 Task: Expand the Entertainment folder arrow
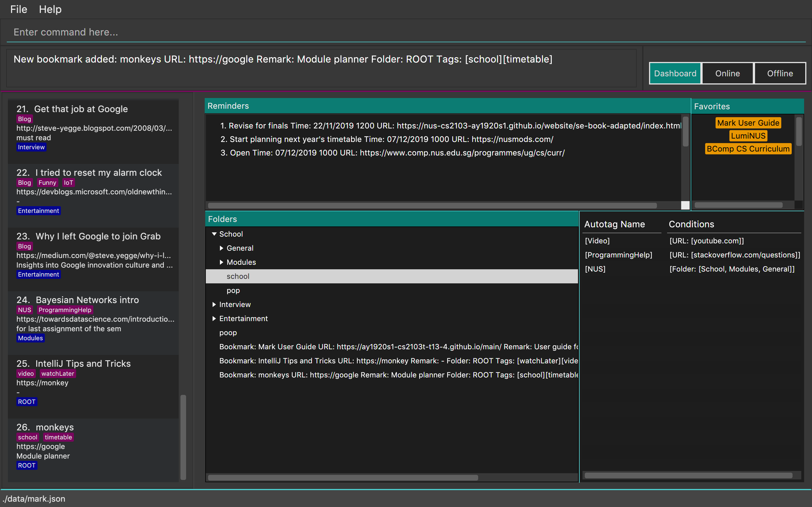pos(214,319)
